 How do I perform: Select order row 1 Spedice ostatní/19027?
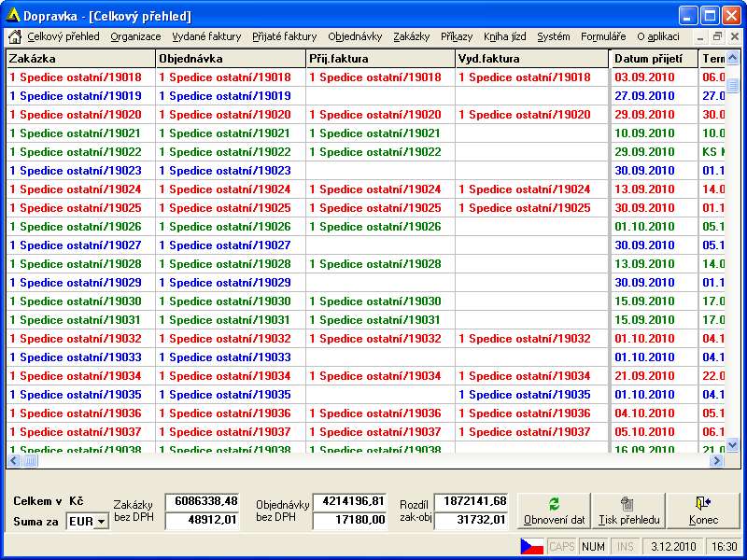(x=76, y=245)
